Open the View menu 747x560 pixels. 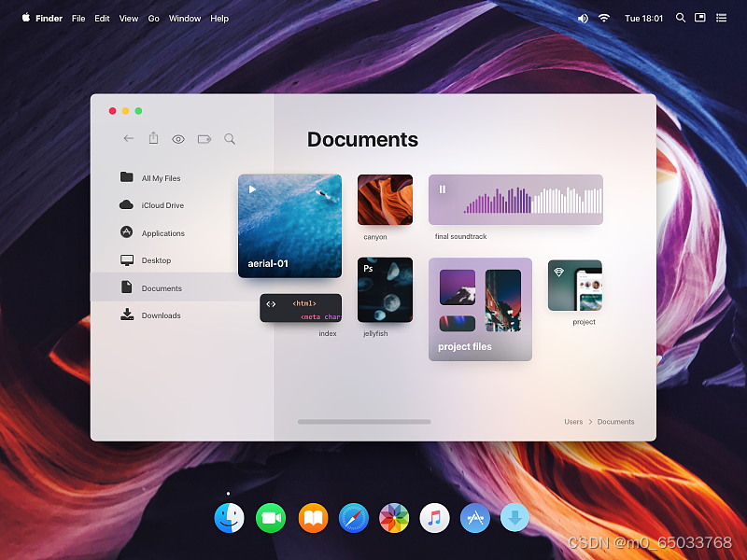click(x=129, y=18)
